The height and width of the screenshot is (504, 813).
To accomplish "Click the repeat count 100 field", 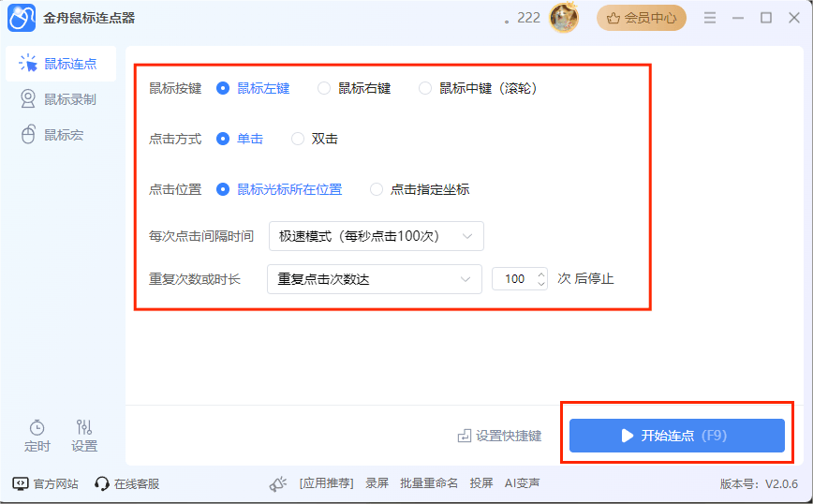I will [514, 279].
